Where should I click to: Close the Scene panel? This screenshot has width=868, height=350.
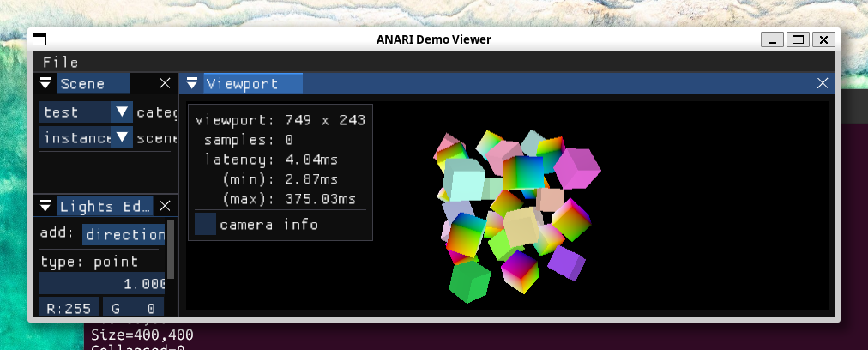coord(165,83)
